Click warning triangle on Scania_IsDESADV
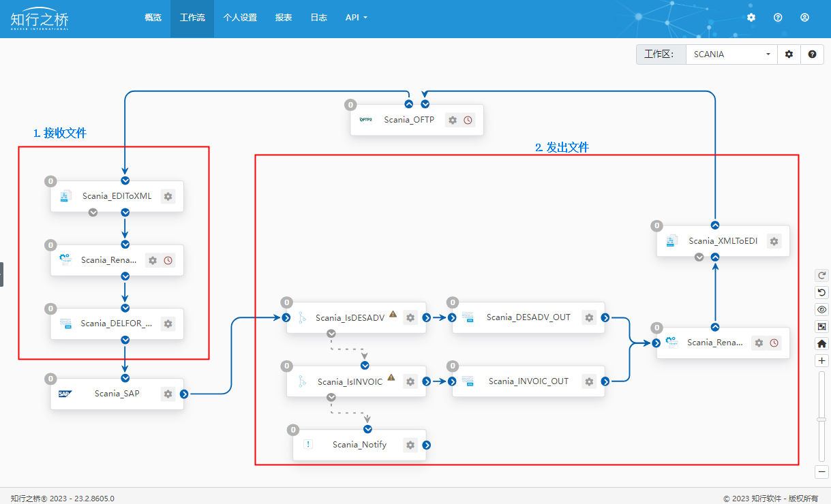 (393, 314)
